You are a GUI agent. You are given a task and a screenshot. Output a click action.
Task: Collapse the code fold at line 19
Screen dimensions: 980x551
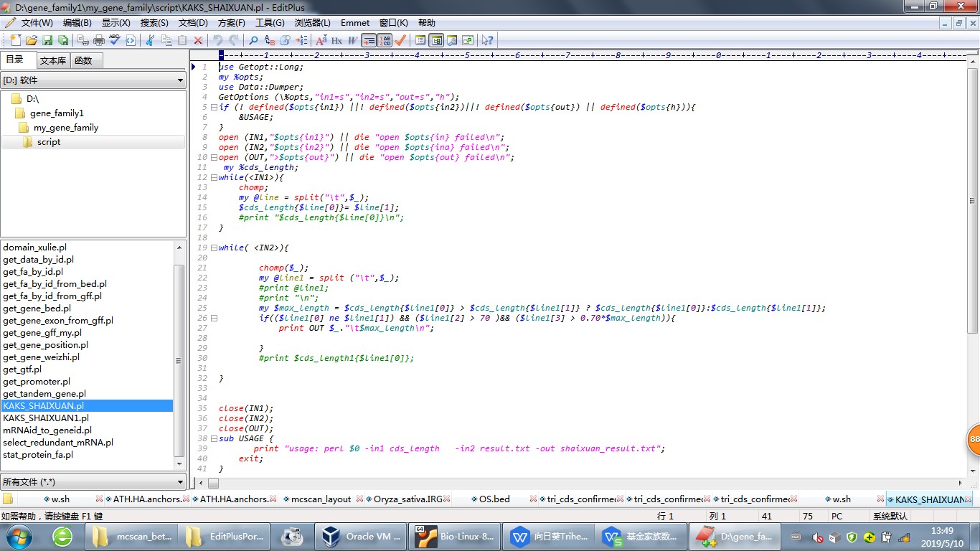coord(214,248)
